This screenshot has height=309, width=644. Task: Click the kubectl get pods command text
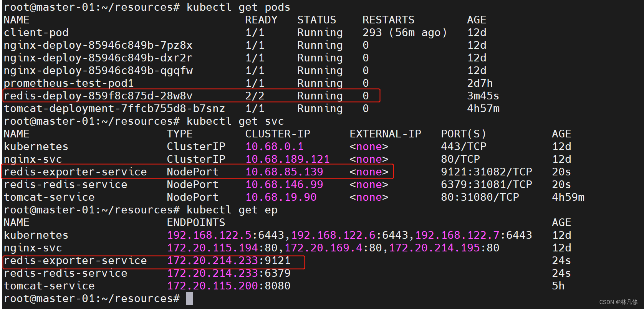point(238,7)
